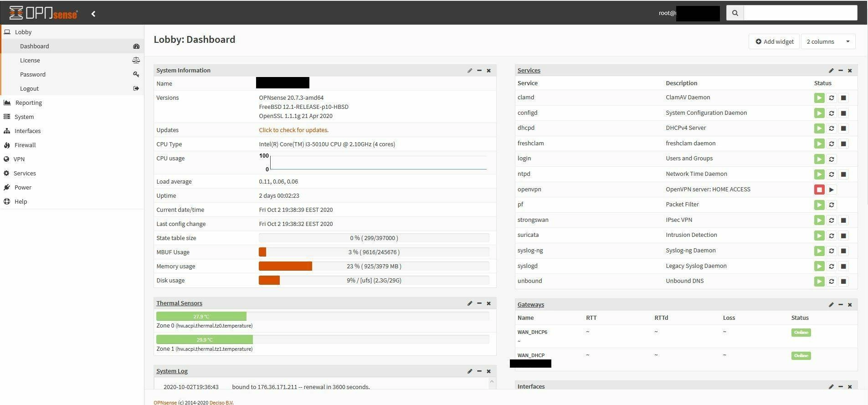868x405 pixels.
Task: Expand the System menu
Action: 72,117
